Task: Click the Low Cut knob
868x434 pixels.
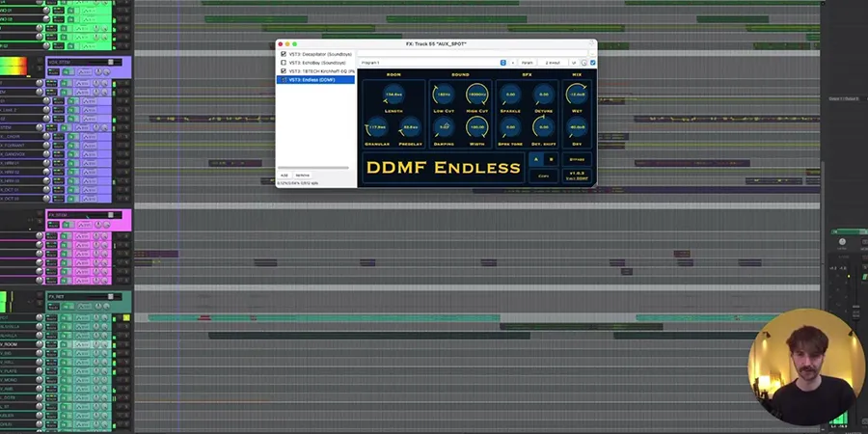Action: [444, 95]
